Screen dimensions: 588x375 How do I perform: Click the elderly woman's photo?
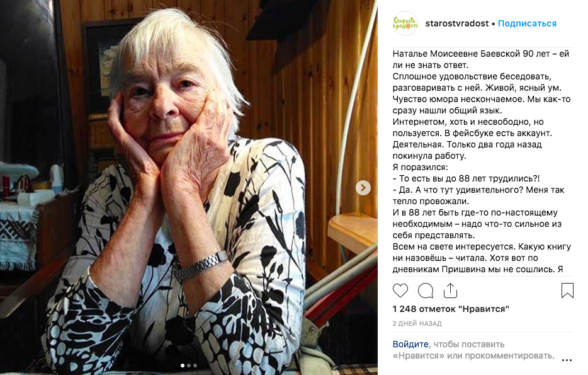tap(189, 187)
